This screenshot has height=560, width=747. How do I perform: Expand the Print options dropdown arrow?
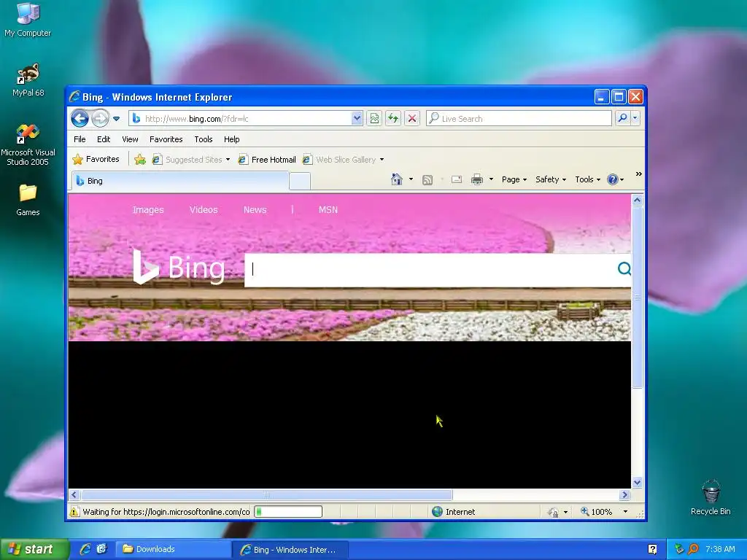(491, 179)
